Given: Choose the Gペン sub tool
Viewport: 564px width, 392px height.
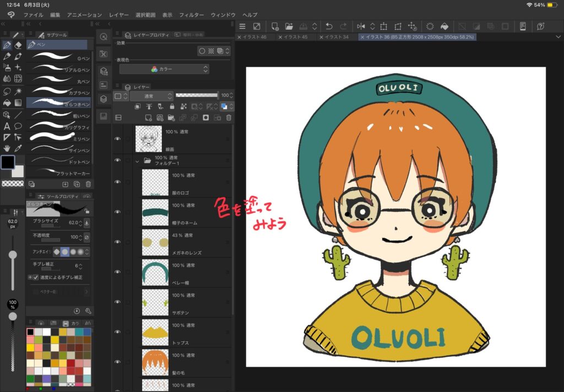Looking at the screenshot, I should pyautogui.click(x=59, y=57).
